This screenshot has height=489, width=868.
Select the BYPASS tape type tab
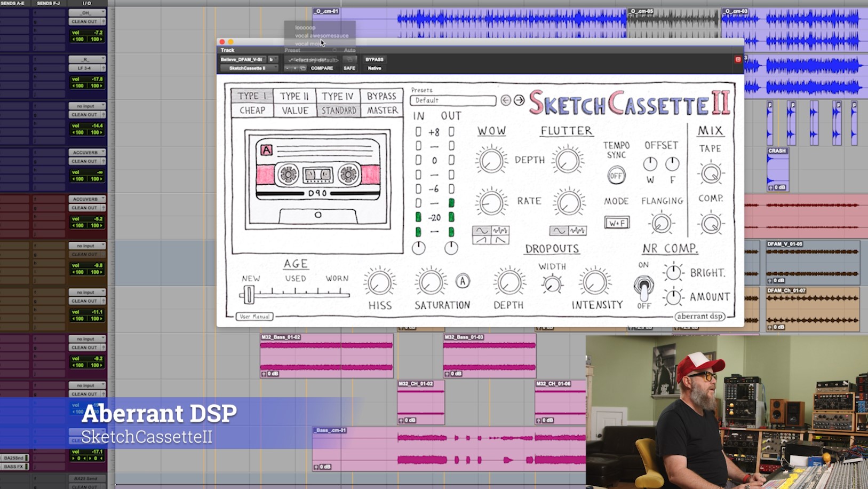(381, 96)
